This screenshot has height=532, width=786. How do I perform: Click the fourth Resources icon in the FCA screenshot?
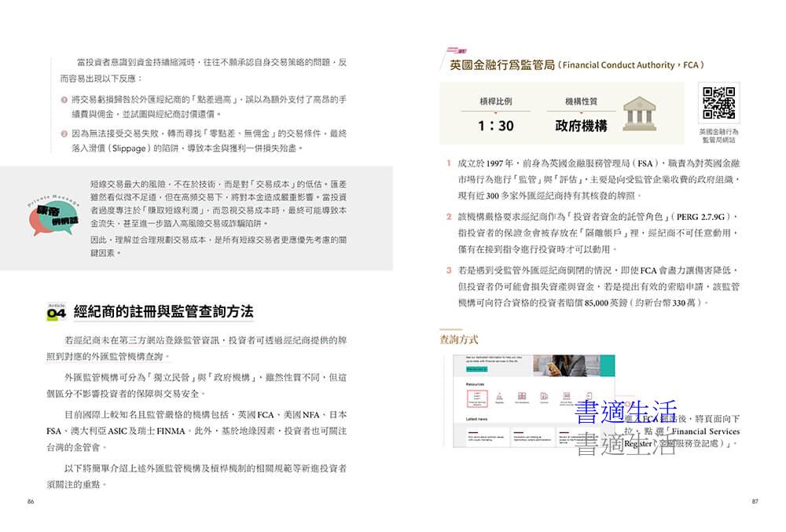pos(544,397)
